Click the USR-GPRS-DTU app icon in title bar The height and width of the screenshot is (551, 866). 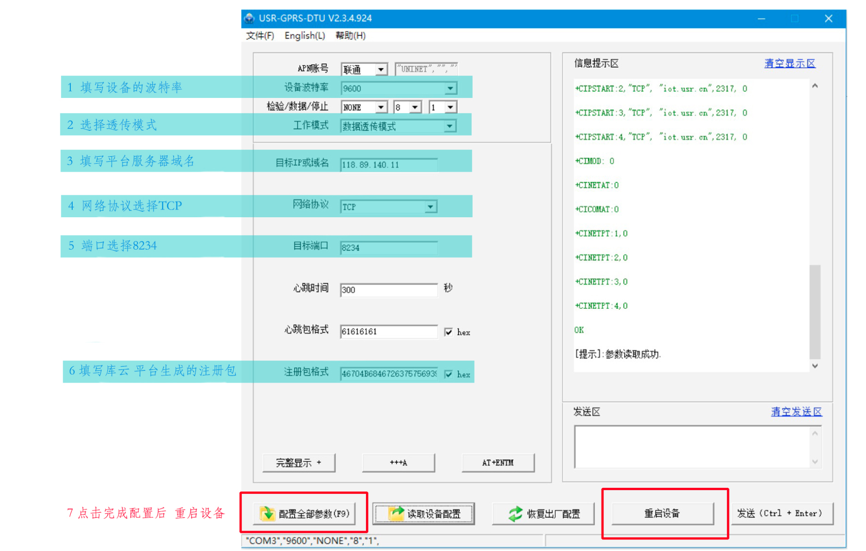point(250,19)
